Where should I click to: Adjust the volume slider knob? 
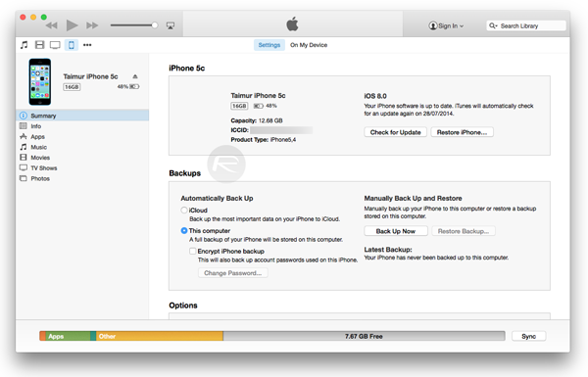tap(155, 25)
